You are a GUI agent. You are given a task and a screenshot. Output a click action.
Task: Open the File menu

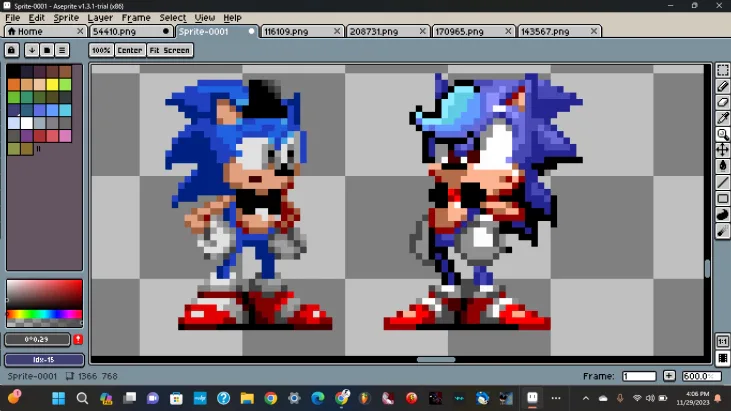click(x=13, y=18)
